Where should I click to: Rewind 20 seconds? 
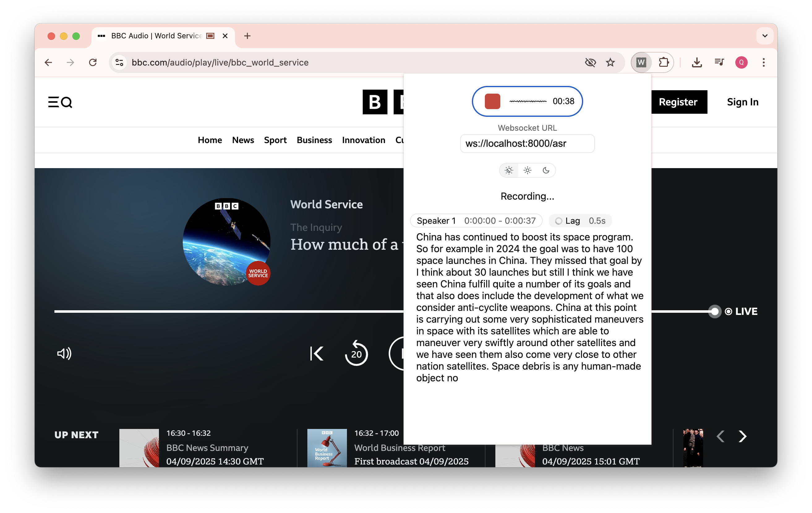tap(356, 354)
